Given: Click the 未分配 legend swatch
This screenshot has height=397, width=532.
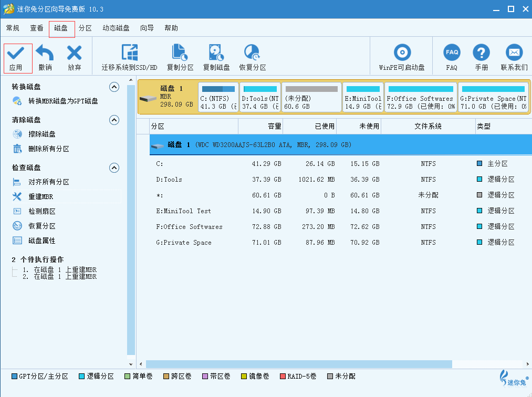Looking at the screenshot, I should point(330,377).
